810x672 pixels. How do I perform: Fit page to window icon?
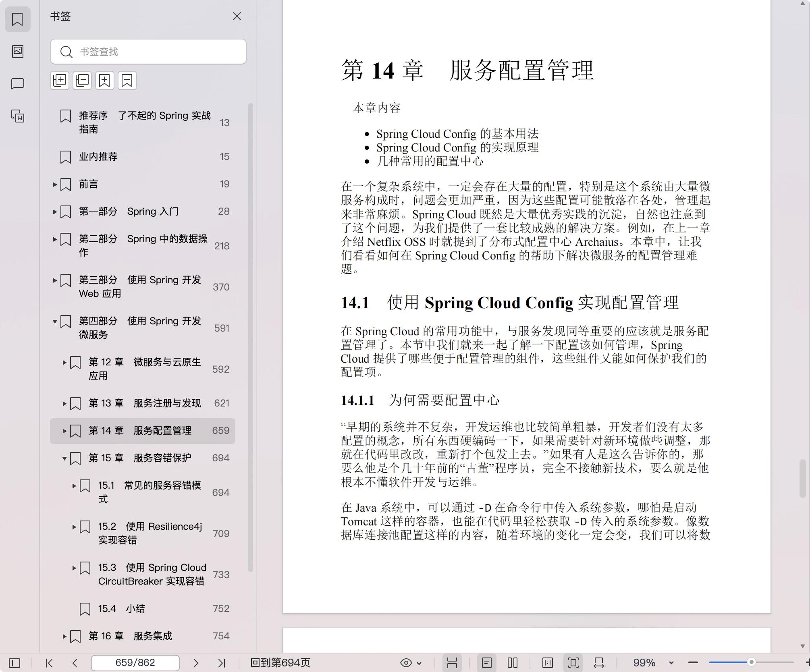(x=573, y=663)
